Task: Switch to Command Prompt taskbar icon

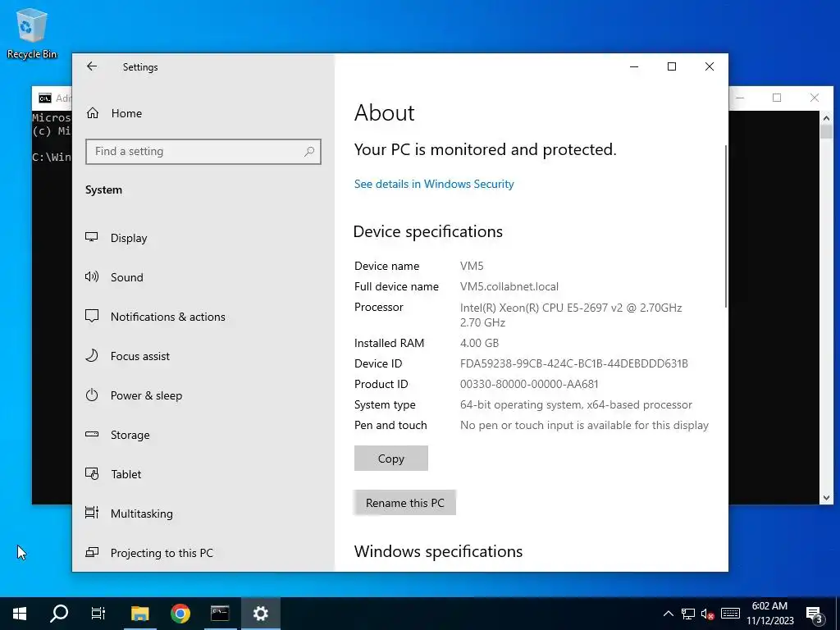Action: [220, 614]
